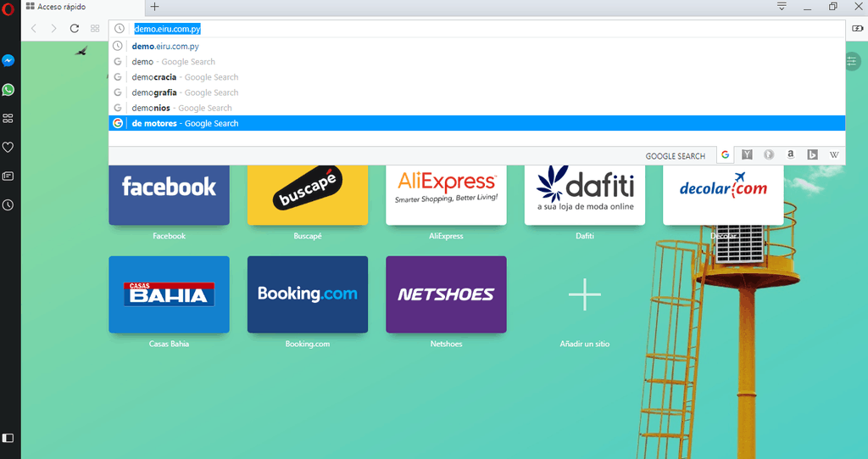The image size is (868, 459).
Task: Choose demo.eiru.com.py history suggestion
Action: (x=476, y=46)
